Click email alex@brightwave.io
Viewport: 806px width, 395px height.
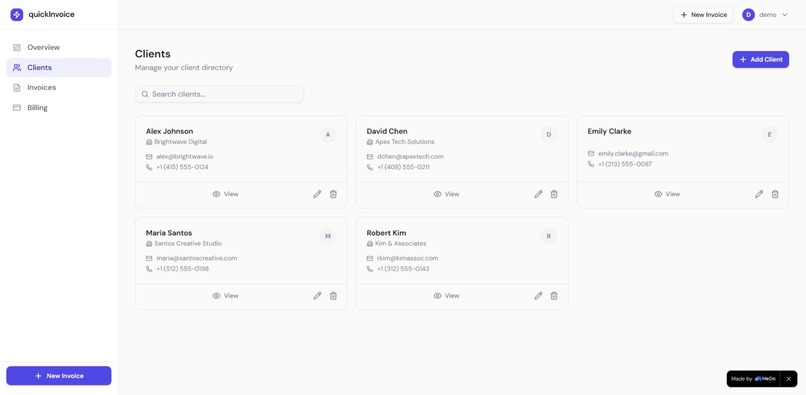coord(185,156)
